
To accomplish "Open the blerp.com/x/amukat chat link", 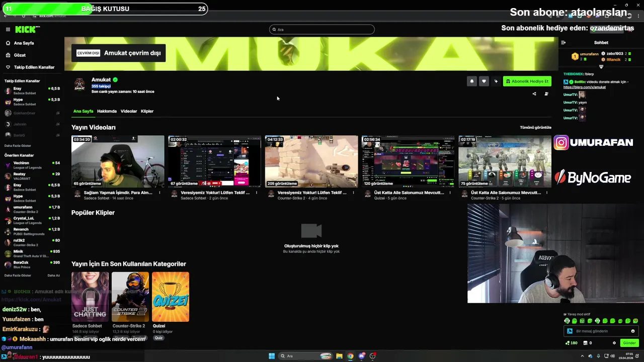I will click(584, 87).
